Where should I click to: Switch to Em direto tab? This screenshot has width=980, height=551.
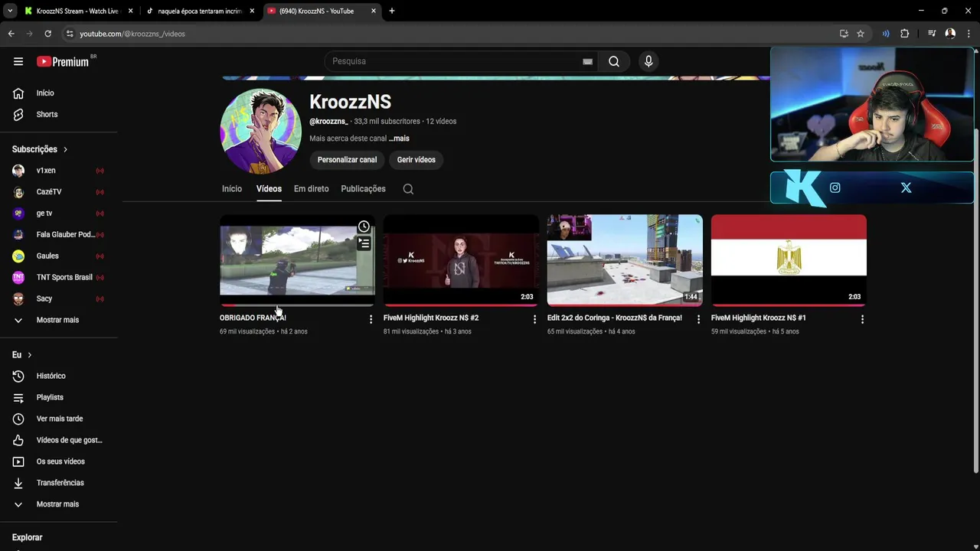coord(311,189)
